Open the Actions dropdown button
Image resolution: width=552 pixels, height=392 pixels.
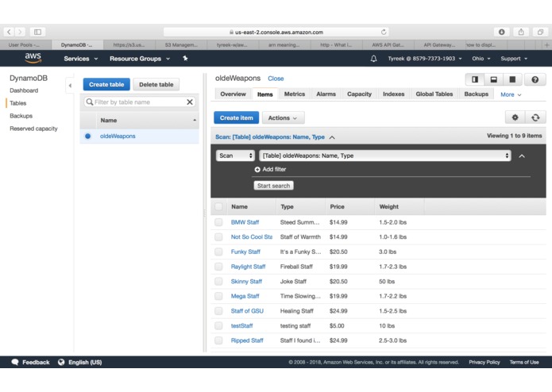coord(283,117)
